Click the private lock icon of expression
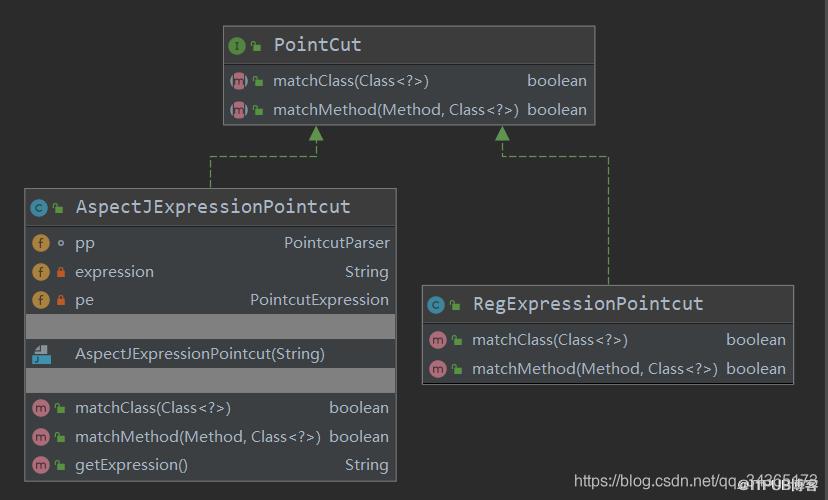The width and height of the screenshot is (828, 500). pyautogui.click(x=61, y=272)
